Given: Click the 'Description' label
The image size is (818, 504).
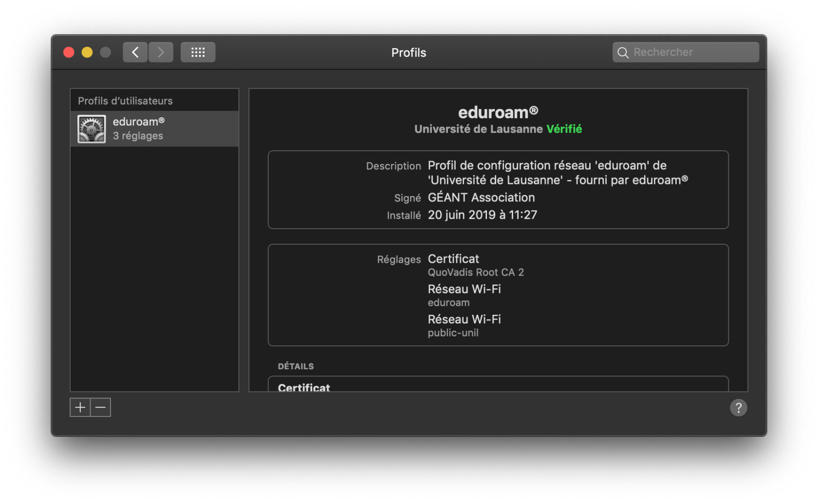Looking at the screenshot, I should (393, 166).
